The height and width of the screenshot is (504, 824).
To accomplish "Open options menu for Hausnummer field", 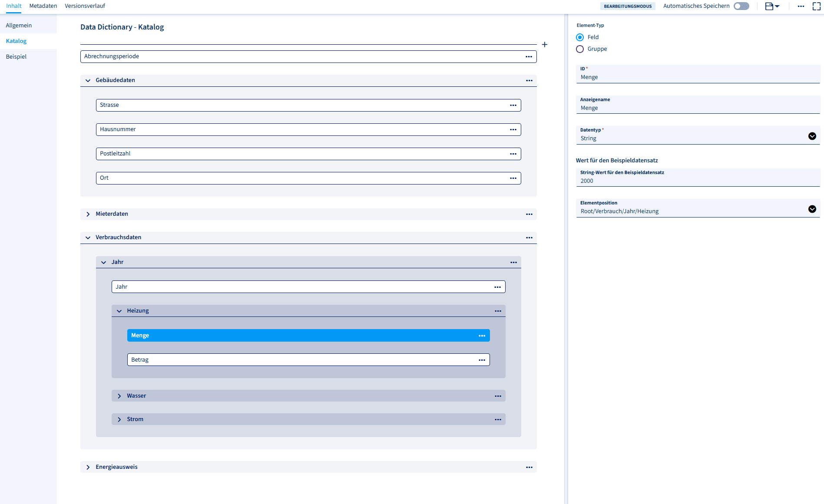I will (513, 130).
